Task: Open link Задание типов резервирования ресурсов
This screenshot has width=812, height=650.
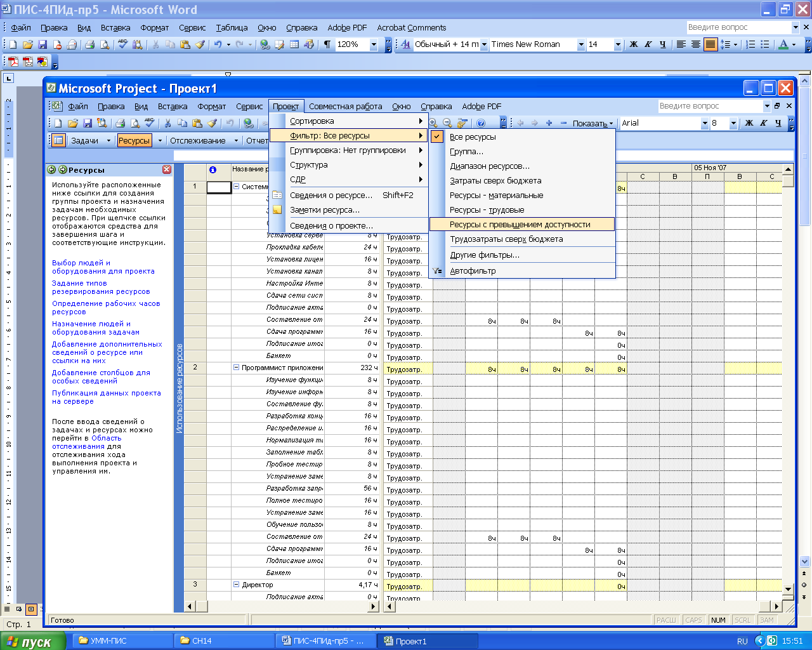Action: pyautogui.click(x=101, y=288)
